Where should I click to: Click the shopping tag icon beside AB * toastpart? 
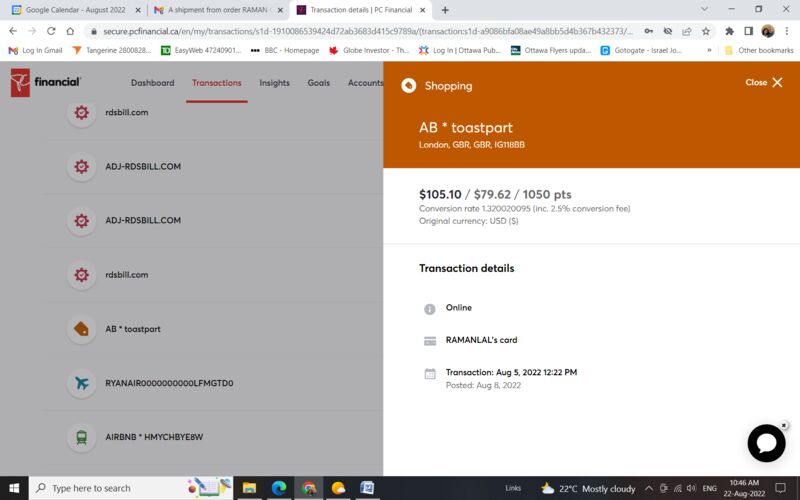click(82, 329)
